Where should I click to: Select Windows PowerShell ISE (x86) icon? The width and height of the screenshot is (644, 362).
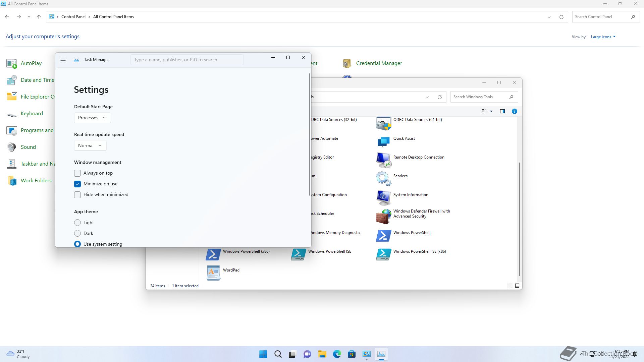pyautogui.click(x=383, y=254)
